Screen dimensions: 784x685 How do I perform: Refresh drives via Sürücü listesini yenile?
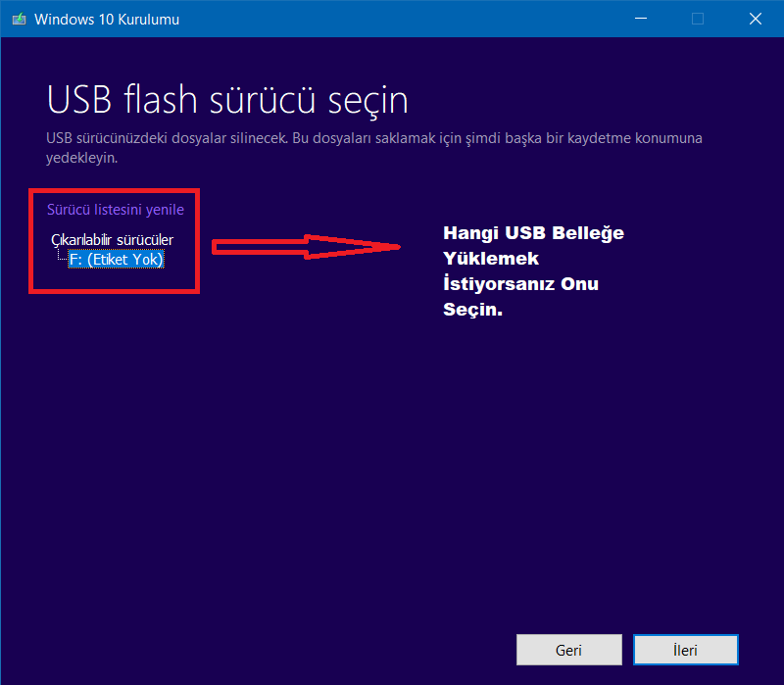116,210
